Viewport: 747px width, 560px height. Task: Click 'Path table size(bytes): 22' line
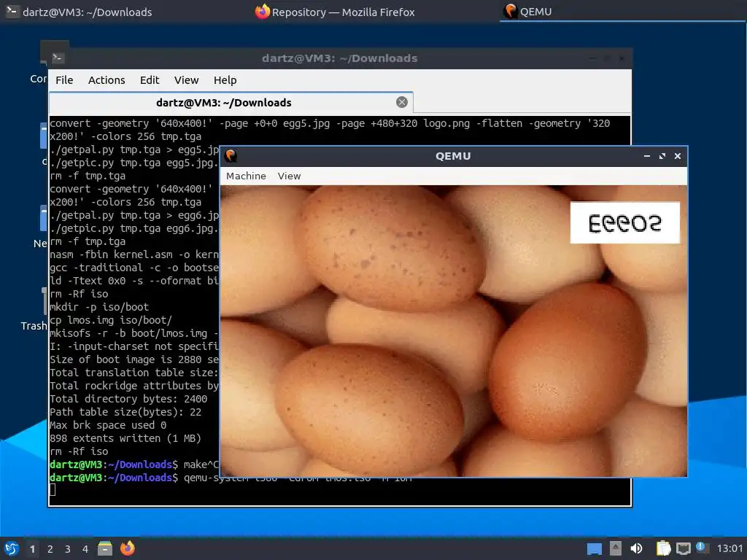click(x=125, y=412)
